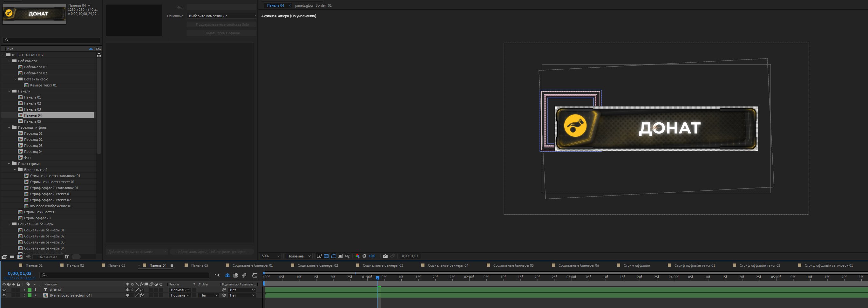The width and height of the screenshot is (868, 308).
Task: Hide the ДОНАТ text layer
Action: click(x=4, y=290)
